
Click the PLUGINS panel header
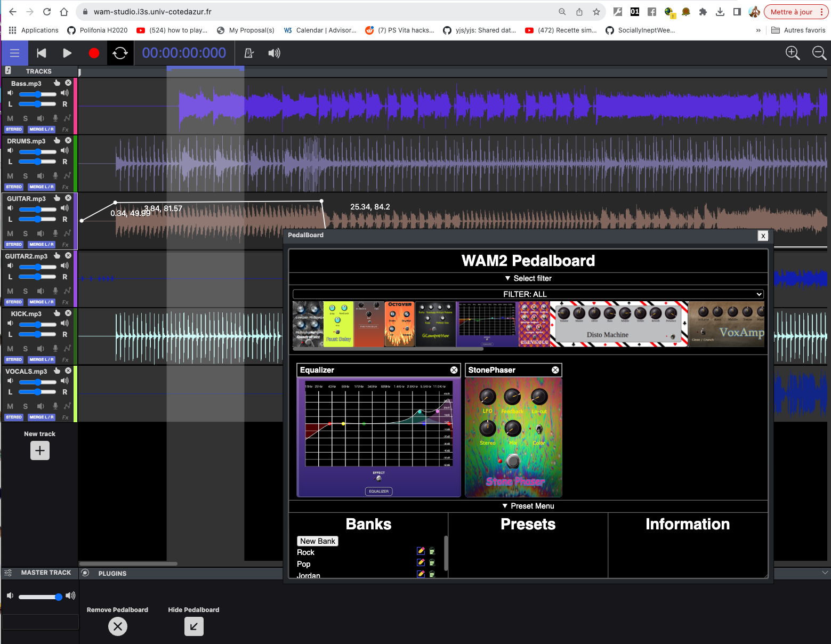point(112,574)
